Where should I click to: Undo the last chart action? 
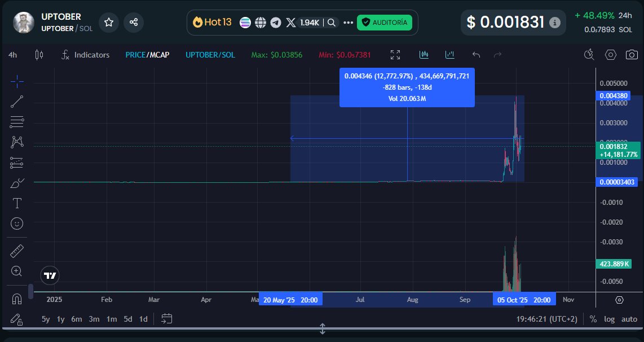click(476, 55)
